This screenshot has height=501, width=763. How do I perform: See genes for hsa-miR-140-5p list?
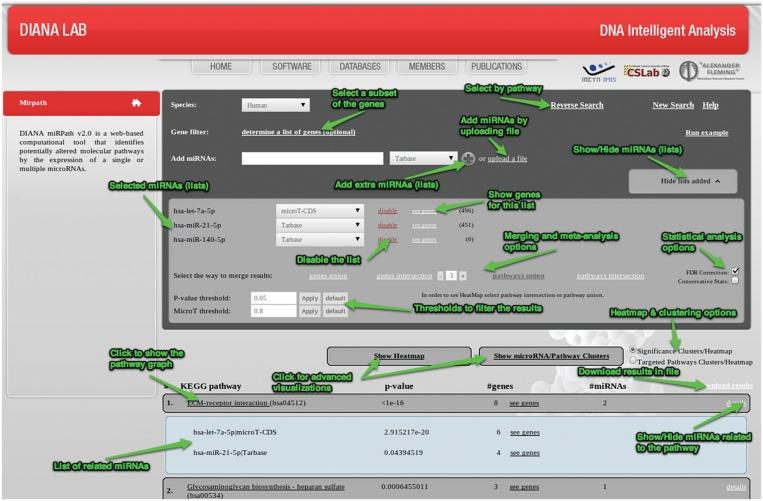[x=424, y=239]
